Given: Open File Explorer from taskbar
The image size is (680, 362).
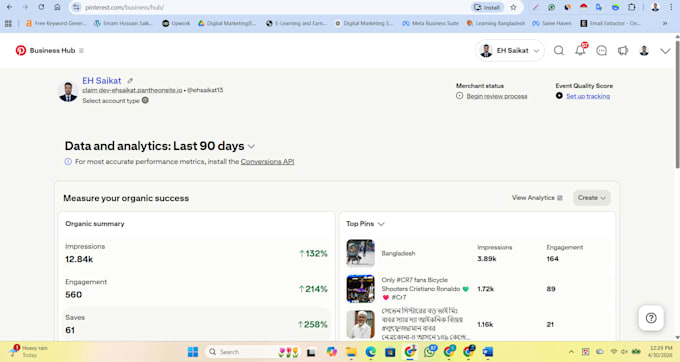Looking at the screenshot, I should click(x=351, y=352).
